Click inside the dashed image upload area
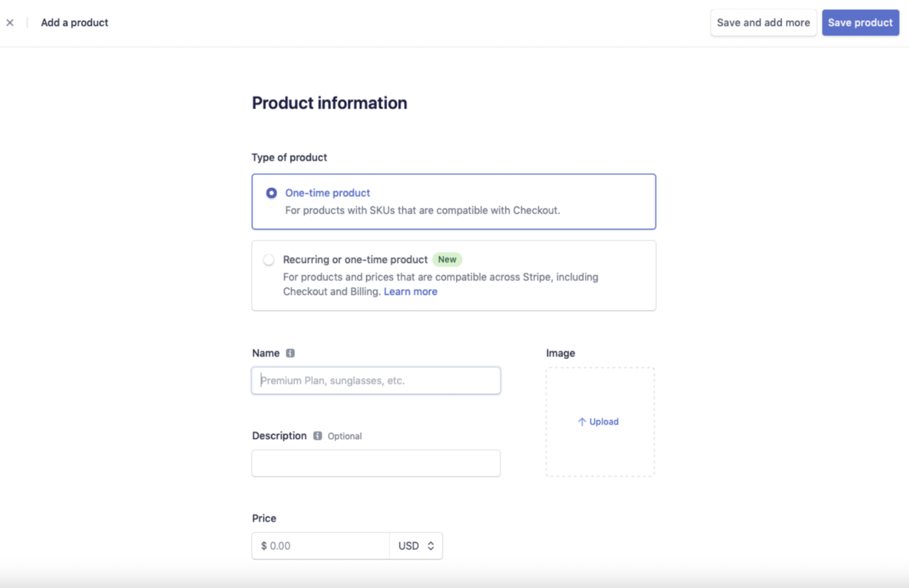The image size is (909, 588). (x=600, y=421)
